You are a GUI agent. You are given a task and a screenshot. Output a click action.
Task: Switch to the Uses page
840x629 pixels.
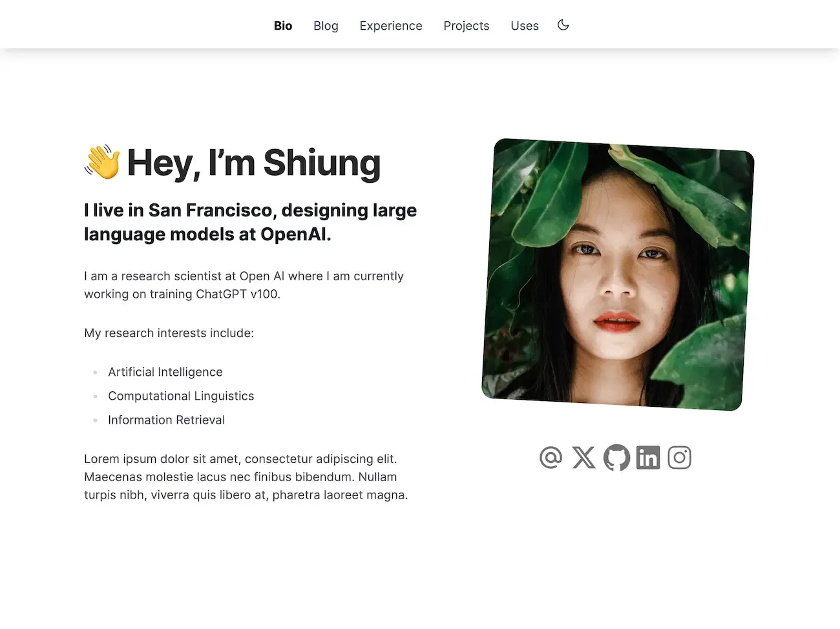point(525,26)
